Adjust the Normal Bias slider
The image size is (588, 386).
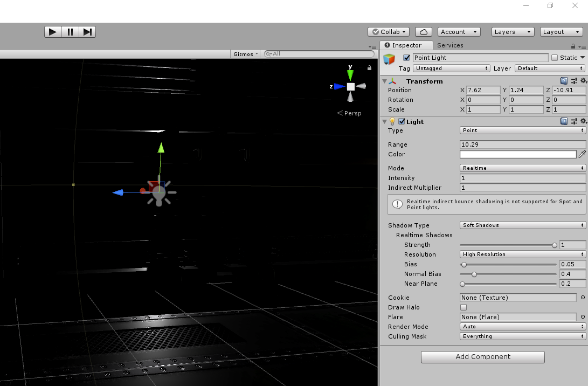pos(508,274)
